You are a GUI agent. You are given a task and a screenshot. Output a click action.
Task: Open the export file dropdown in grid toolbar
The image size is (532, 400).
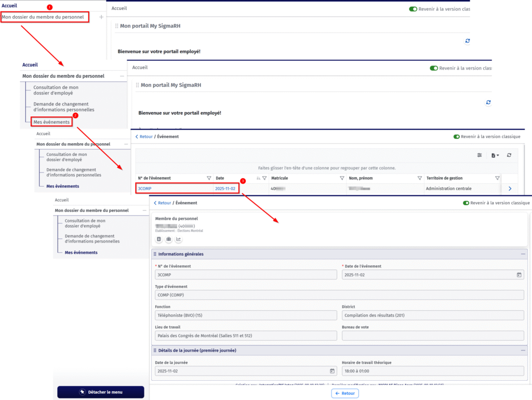(x=495, y=155)
